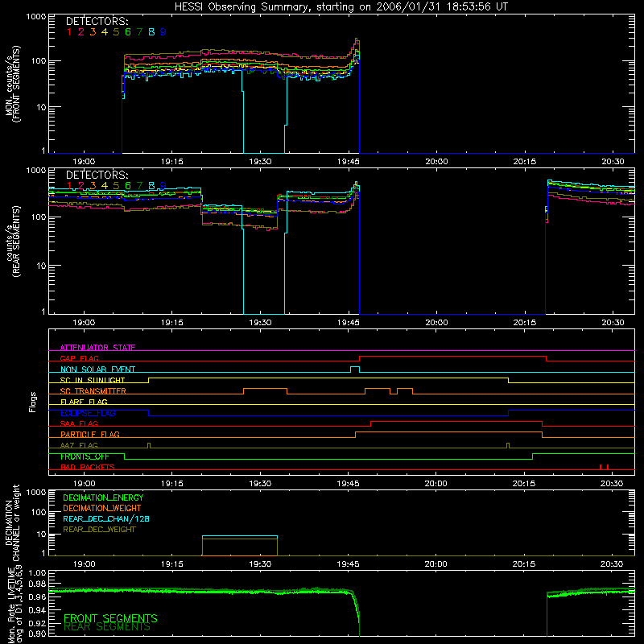
Task: Click the SC_IN_SUNLIGHT flag label
Action: [x=93, y=380]
